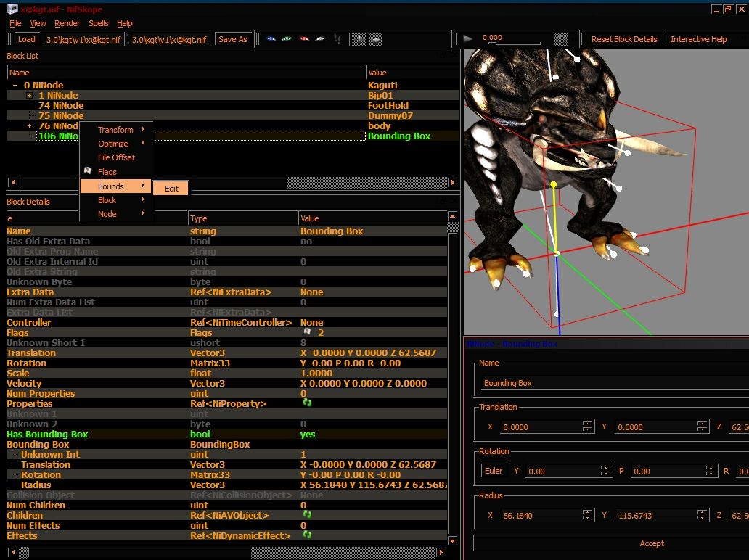Click Accept in the bounding box editor
Image resolution: width=749 pixels, height=560 pixels.
click(652, 543)
